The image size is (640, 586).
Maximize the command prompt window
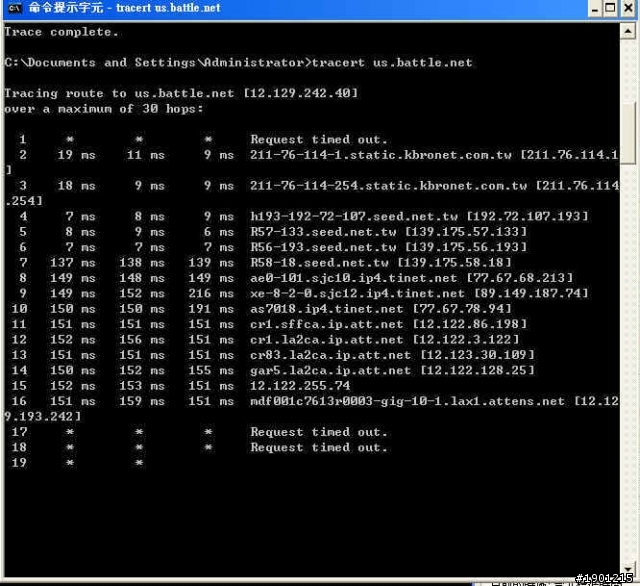tap(610, 9)
